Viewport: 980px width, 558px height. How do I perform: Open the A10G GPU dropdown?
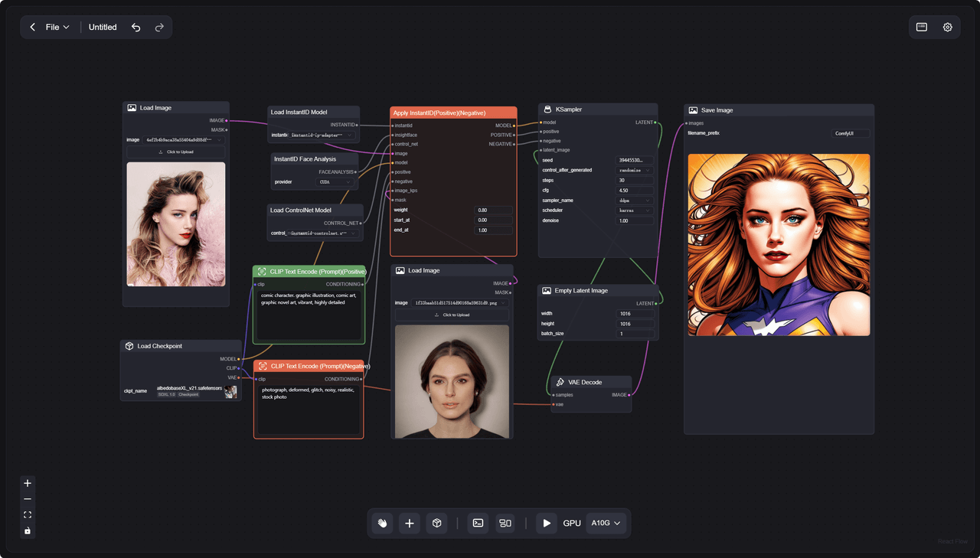(x=606, y=523)
